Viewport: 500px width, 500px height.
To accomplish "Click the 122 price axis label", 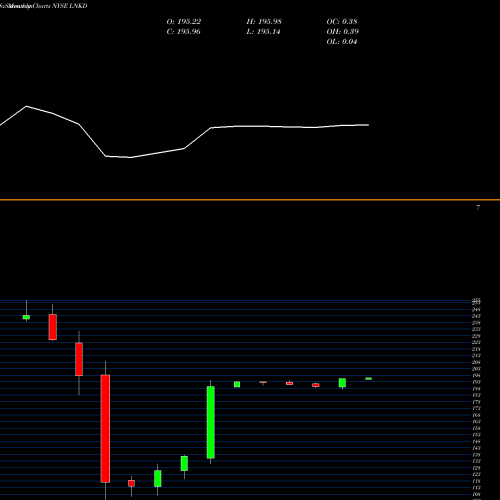I will 476,474.
